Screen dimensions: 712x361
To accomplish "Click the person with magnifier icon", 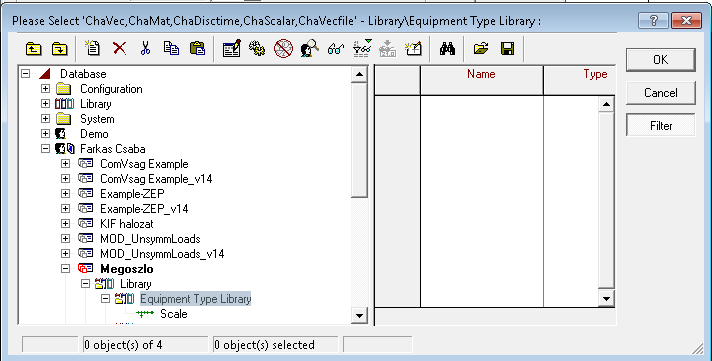I will coord(309,48).
